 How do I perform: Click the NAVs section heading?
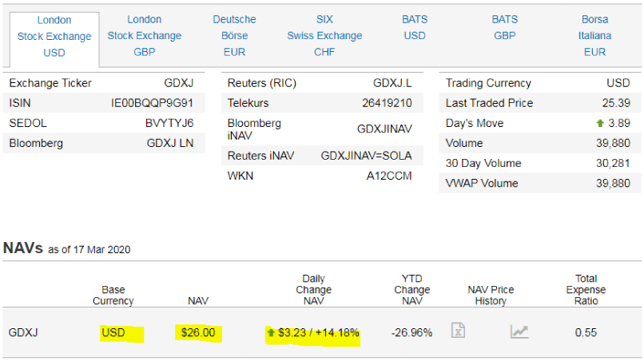(22, 248)
